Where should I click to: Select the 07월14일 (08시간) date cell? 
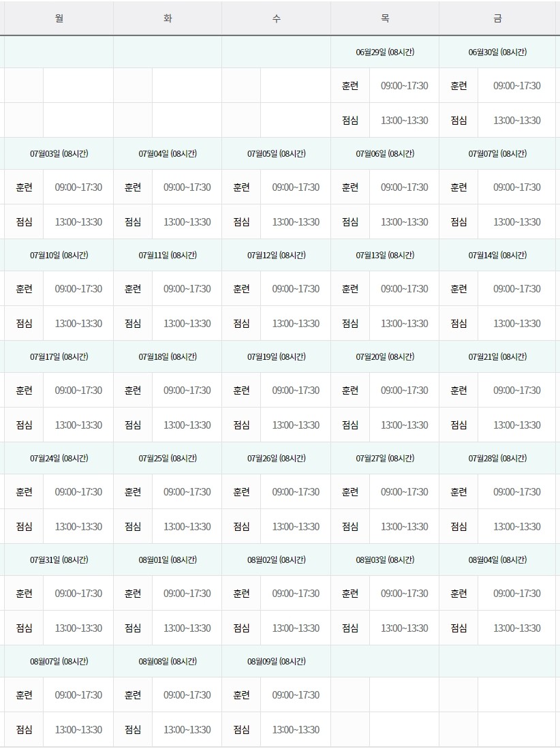tap(497, 255)
